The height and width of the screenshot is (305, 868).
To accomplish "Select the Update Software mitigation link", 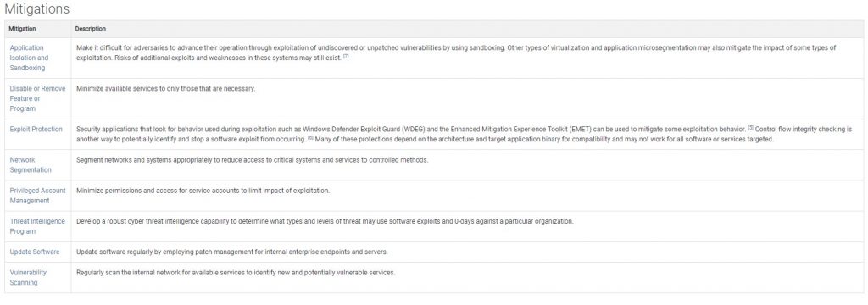I will [x=34, y=252].
